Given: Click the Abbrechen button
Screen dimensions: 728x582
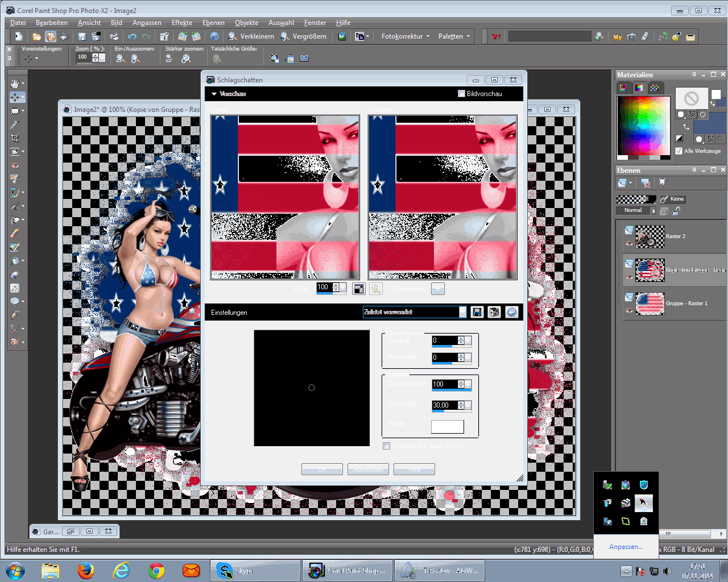Looking at the screenshot, I should [368, 469].
